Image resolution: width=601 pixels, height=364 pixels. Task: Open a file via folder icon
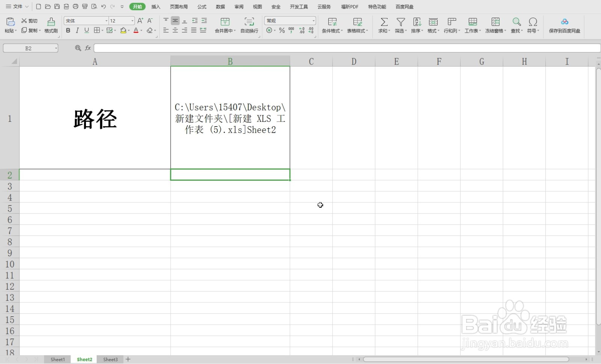[x=48, y=6]
